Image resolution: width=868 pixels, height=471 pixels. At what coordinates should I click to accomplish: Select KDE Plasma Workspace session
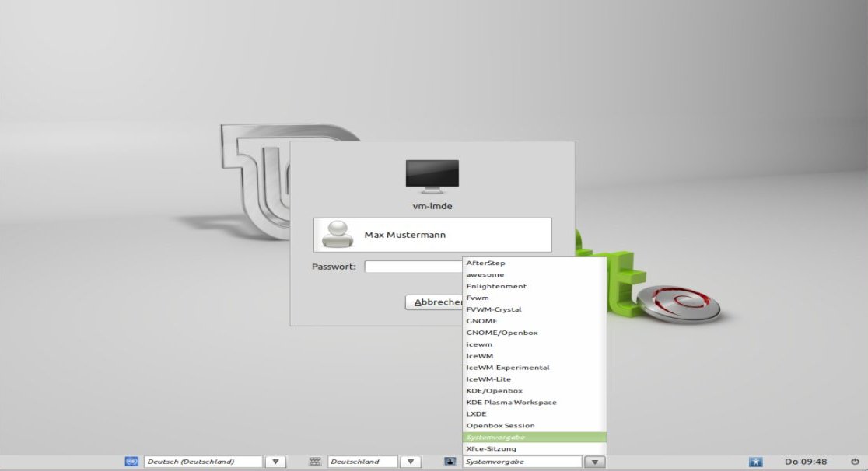click(534, 403)
